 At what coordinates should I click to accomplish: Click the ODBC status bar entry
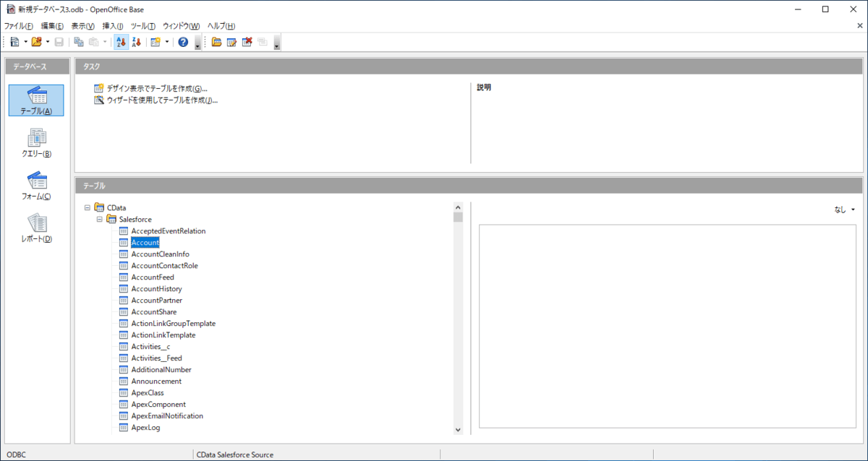click(x=16, y=454)
